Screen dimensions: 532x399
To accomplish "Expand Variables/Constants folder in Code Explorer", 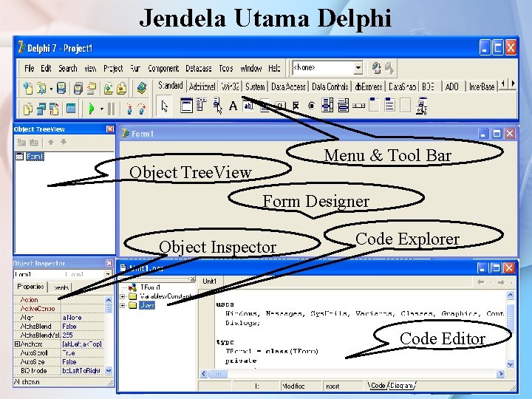I will pos(123,296).
